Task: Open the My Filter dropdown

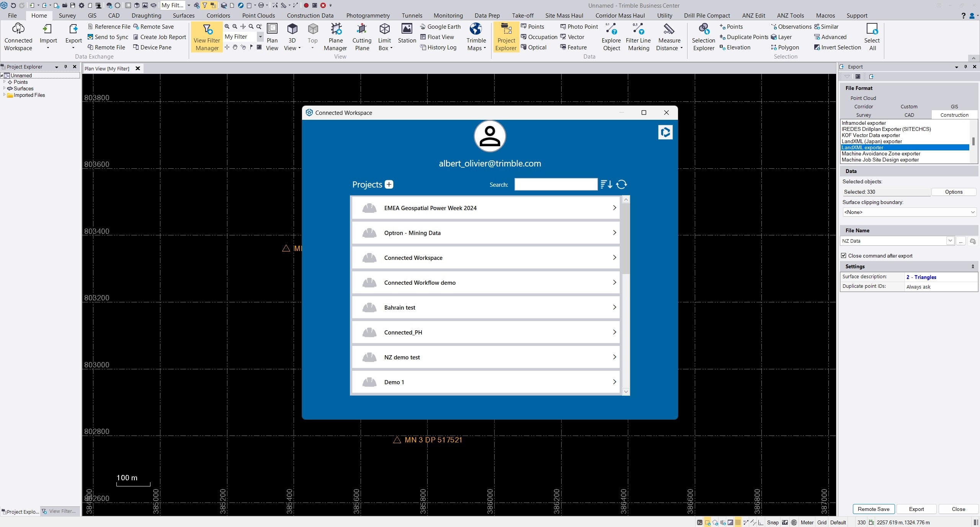Action: click(x=260, y=36)
